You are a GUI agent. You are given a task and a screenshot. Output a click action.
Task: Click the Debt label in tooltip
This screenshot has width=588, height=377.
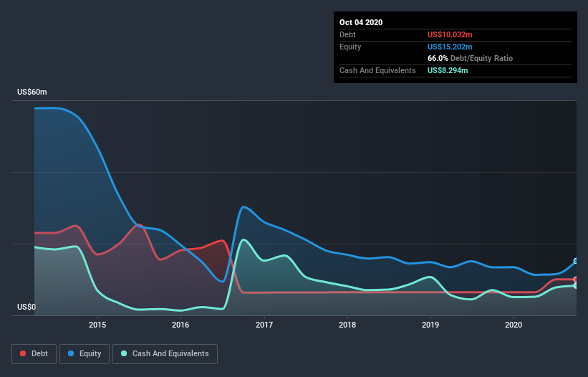click(x=347, y=35)
